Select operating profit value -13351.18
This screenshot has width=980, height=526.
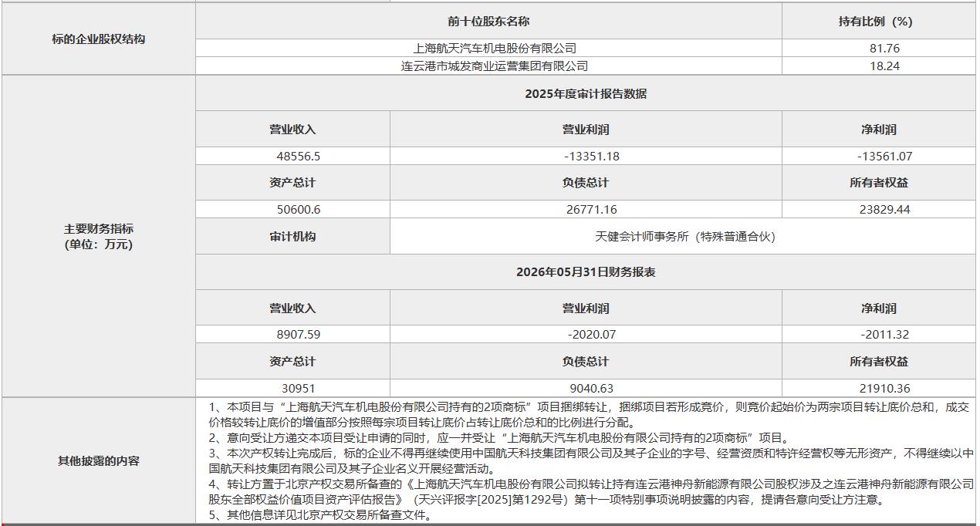coord(592,156)
